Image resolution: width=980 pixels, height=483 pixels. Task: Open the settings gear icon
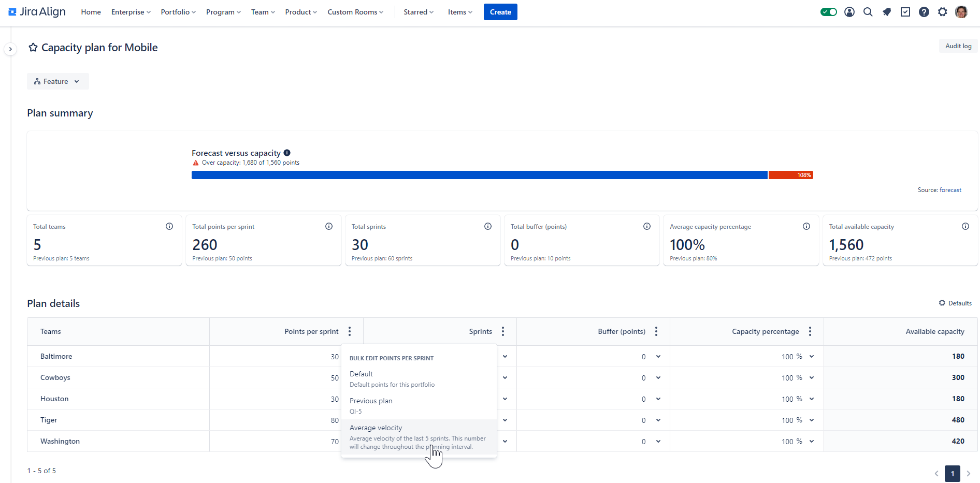click(943, 12)
